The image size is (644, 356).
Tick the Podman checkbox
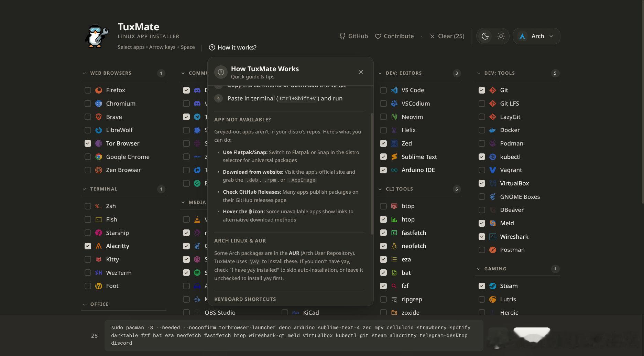pos(482,143)
